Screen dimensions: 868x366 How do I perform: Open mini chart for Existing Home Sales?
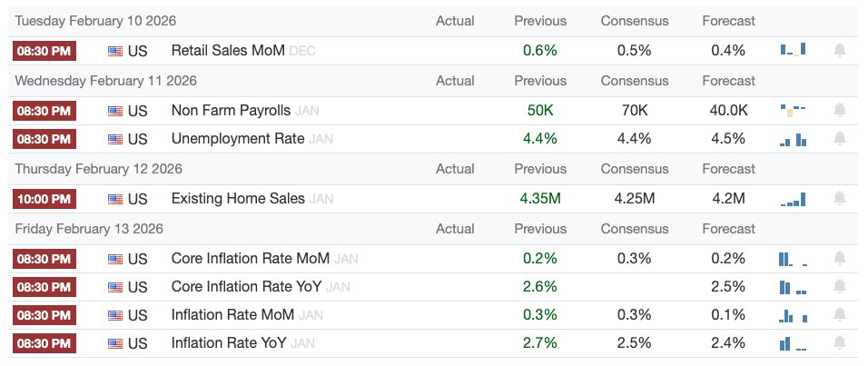793,199
